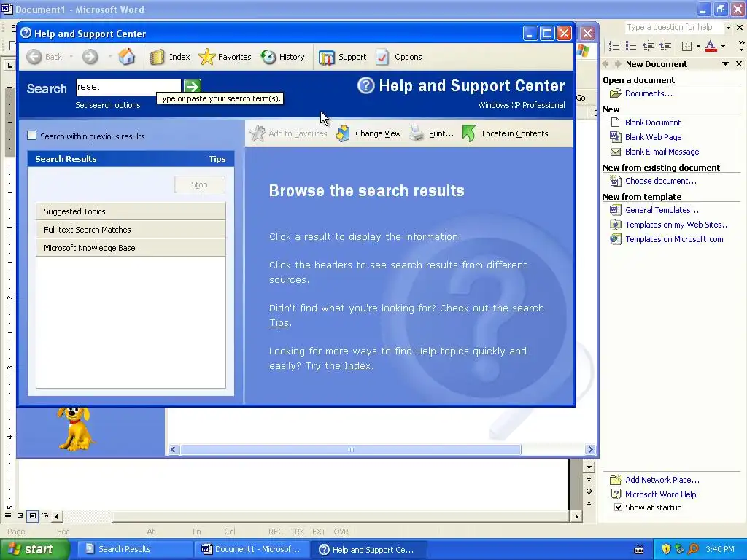This screenshot has width=747, height=560.
Task: Click the numbered list icon in Word
Action: [x=614, y=46]
